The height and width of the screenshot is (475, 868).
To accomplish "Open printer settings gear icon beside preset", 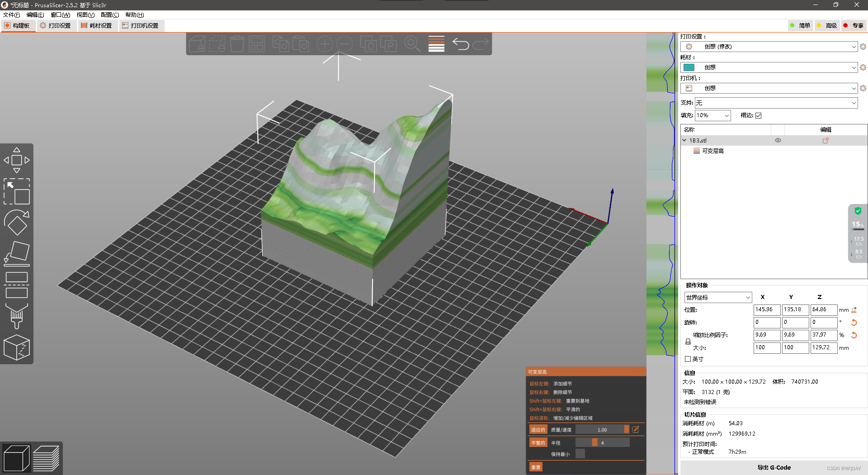I will click(x=863, y=88).
